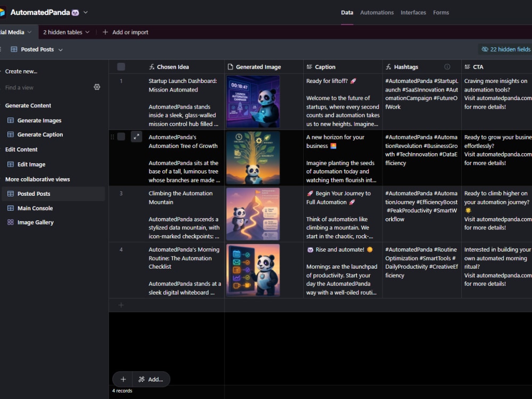Open the AutomatedPanda base name dropdown

[86, 12]
